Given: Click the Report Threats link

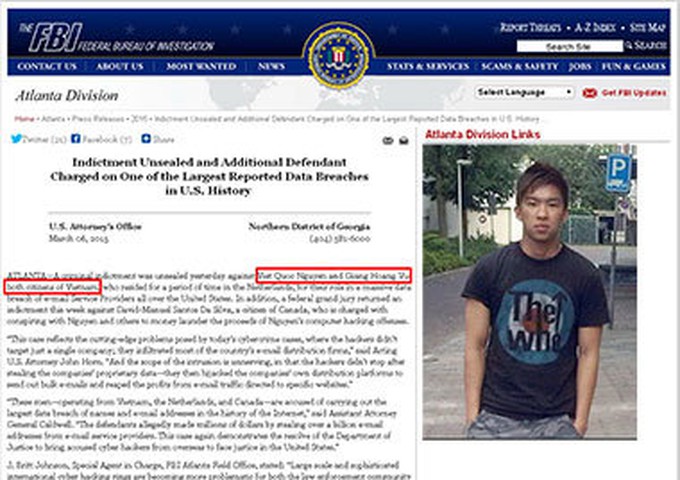Looking at the screenshot, I should coord(530,28).
